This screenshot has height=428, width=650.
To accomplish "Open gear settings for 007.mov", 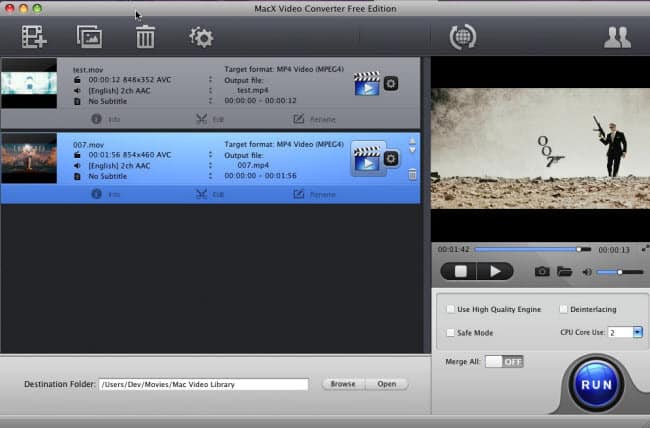I will pyautogui.click(x=390, y=158).
